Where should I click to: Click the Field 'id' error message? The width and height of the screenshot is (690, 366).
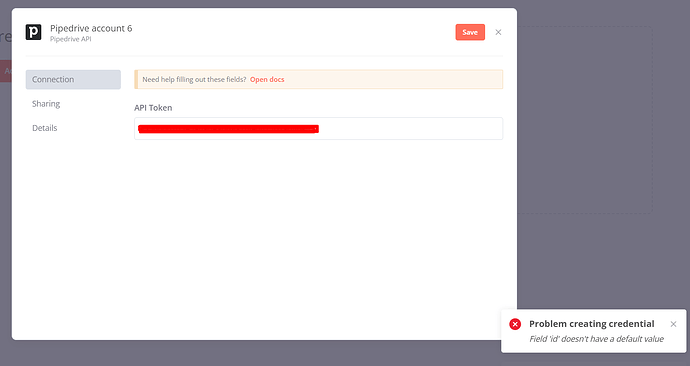tap(596, 339)
